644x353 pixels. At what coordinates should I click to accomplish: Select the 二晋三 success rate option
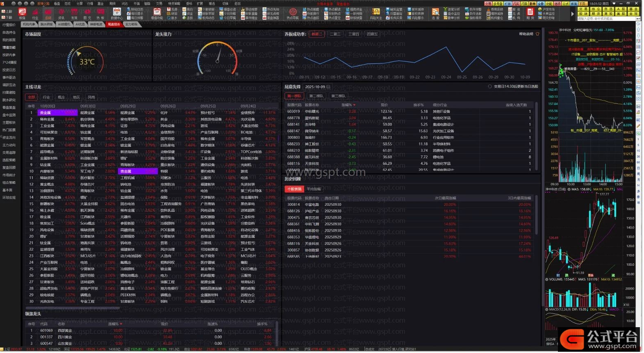(x=335, y=34)
